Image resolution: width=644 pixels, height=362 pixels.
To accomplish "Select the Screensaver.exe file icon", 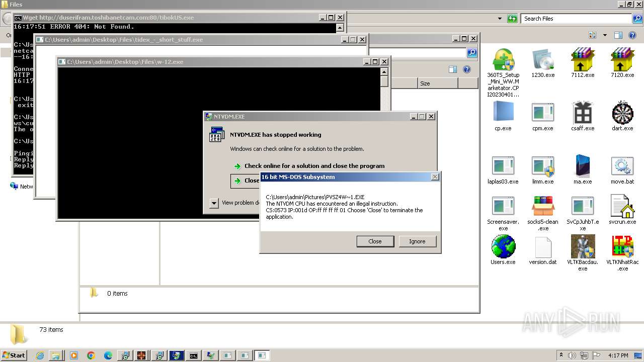I will pyautogui.click(x=503, y=206).
